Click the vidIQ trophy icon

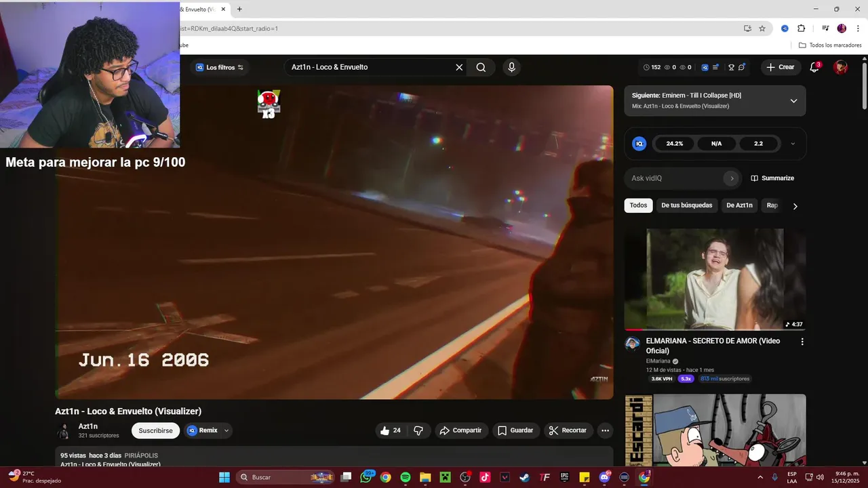[x=732, y=67]
